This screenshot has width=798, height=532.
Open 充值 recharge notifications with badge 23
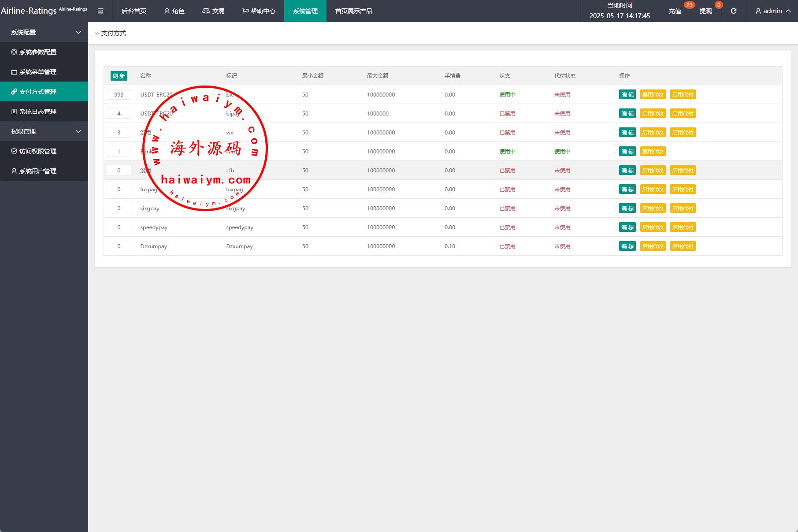point(675,11)
